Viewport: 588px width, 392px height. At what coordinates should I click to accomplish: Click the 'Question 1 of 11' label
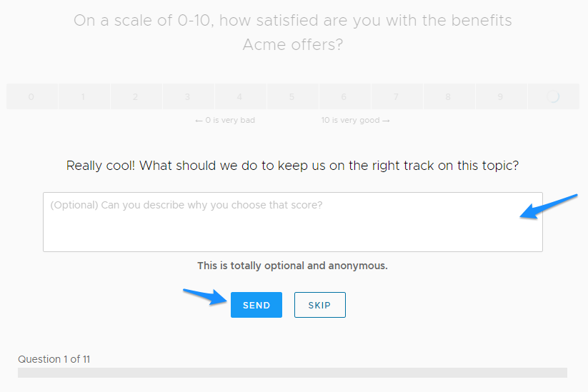pos(54,359)
